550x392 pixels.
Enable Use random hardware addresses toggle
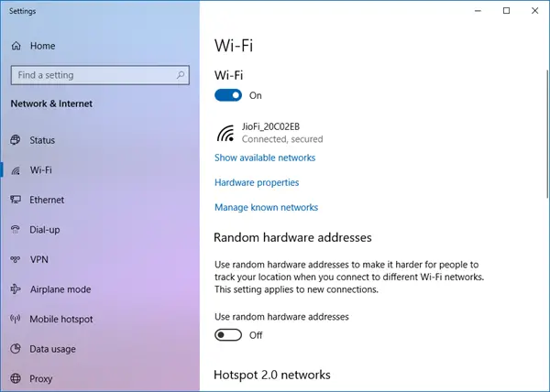coord(228,335)
